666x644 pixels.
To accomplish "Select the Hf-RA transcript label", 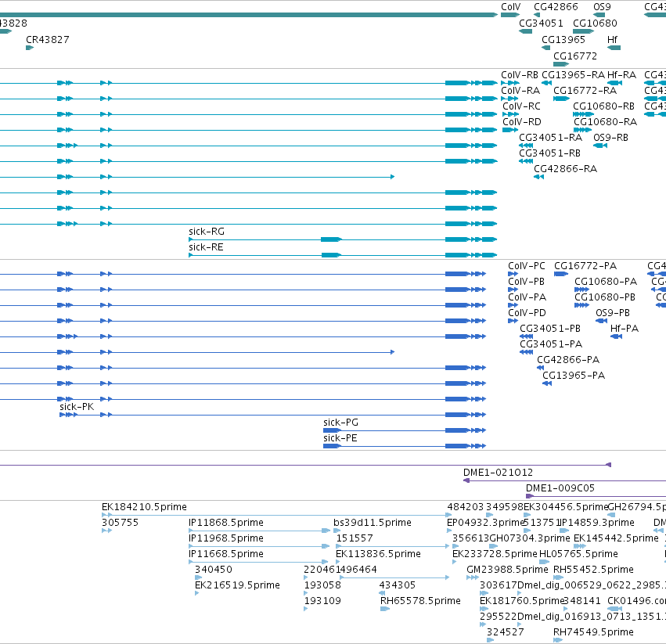I will pyautogui.click(x=621, y=75).
